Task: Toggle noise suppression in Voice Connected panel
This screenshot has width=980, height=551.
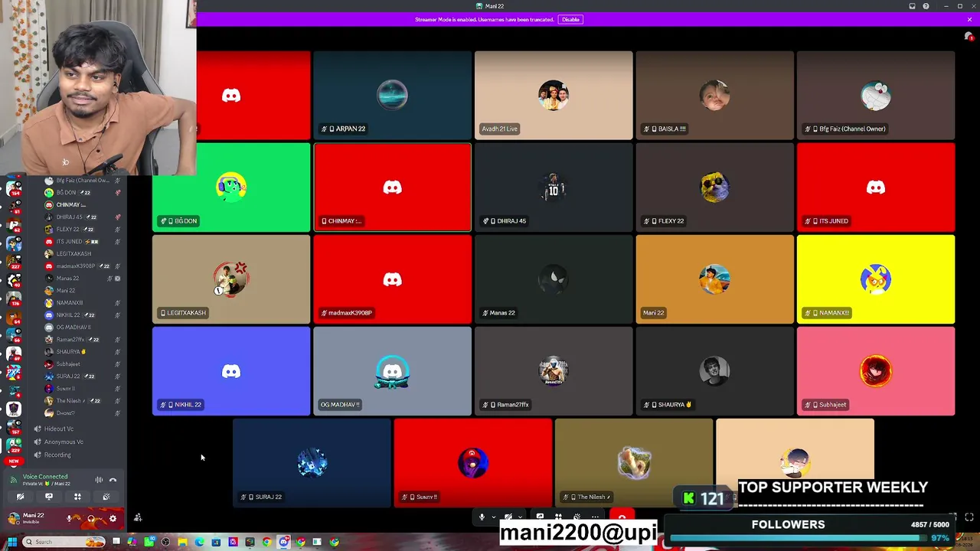Action: point(99,480)
